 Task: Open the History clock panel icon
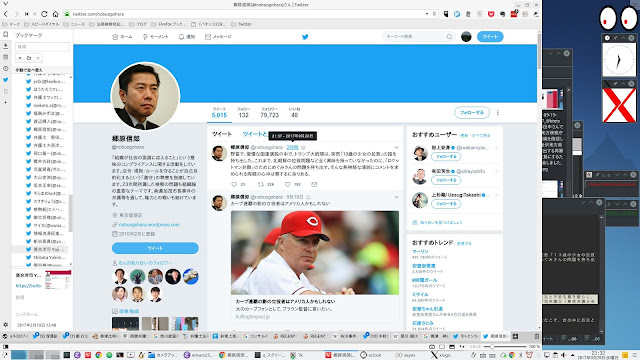[x=5, y=69]
